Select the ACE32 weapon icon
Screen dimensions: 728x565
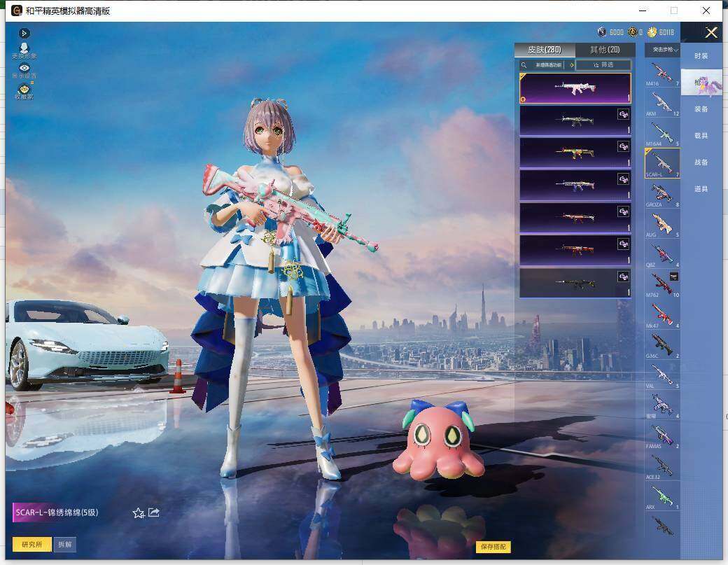tap(662, 466)
